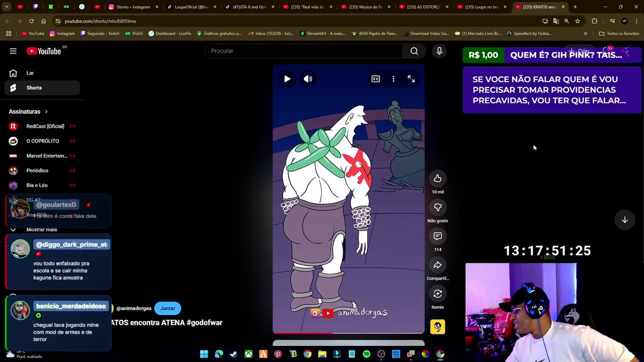This screenshot has height=362, width=644.
Task: Join the channel with the Juntar button
Action: point(168,308)
